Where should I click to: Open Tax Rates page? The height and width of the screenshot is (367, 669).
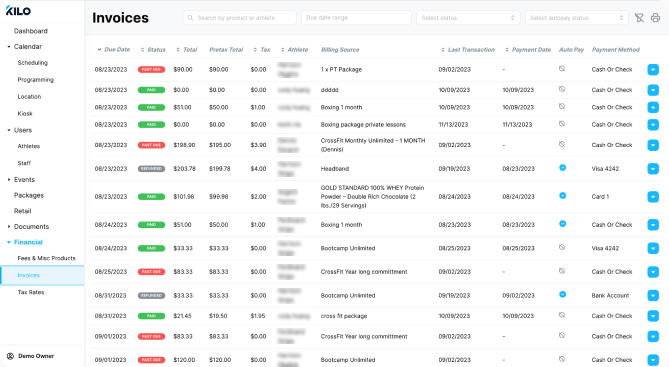click(x=31, y=292)
